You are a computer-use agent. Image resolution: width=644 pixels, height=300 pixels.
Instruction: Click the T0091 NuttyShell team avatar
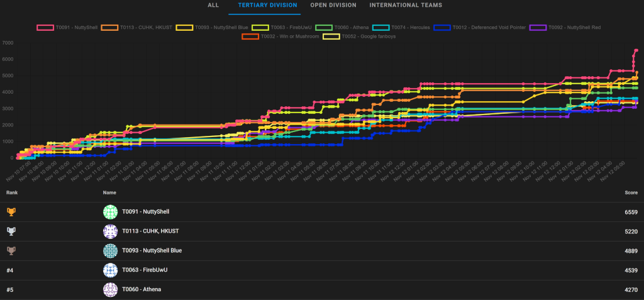111,212
